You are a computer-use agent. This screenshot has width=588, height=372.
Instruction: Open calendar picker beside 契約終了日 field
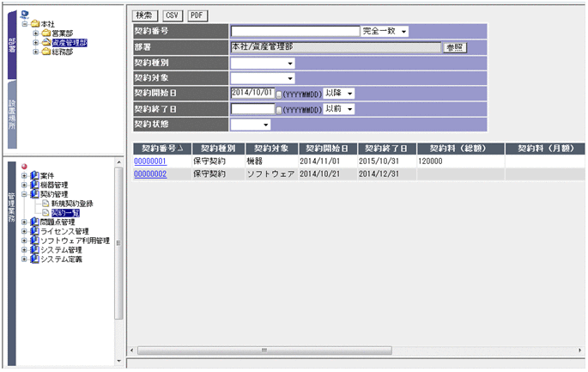point(279,110)
